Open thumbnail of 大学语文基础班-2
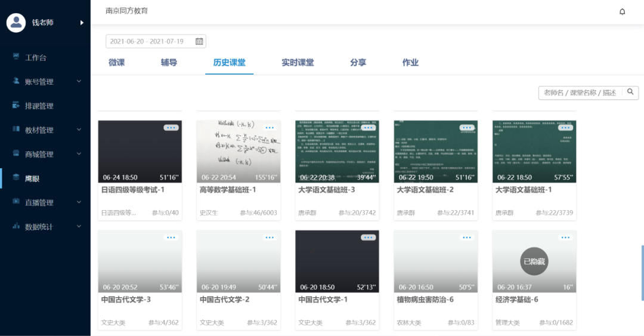 click(436, 152)
